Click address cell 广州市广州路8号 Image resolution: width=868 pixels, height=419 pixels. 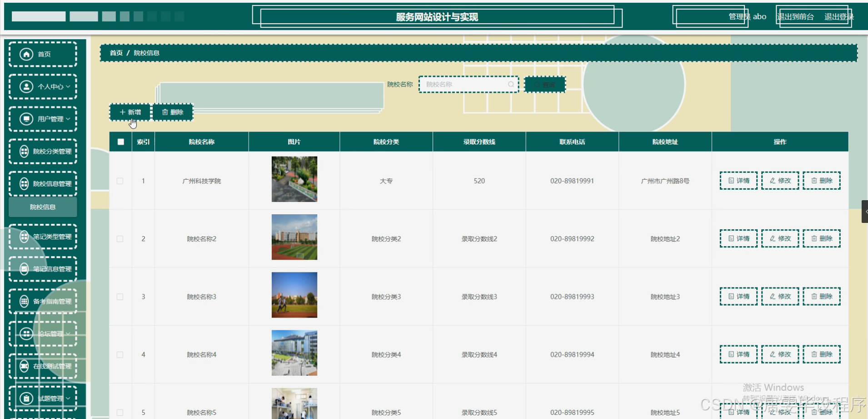pyautogui.click(x=665, y=181)
